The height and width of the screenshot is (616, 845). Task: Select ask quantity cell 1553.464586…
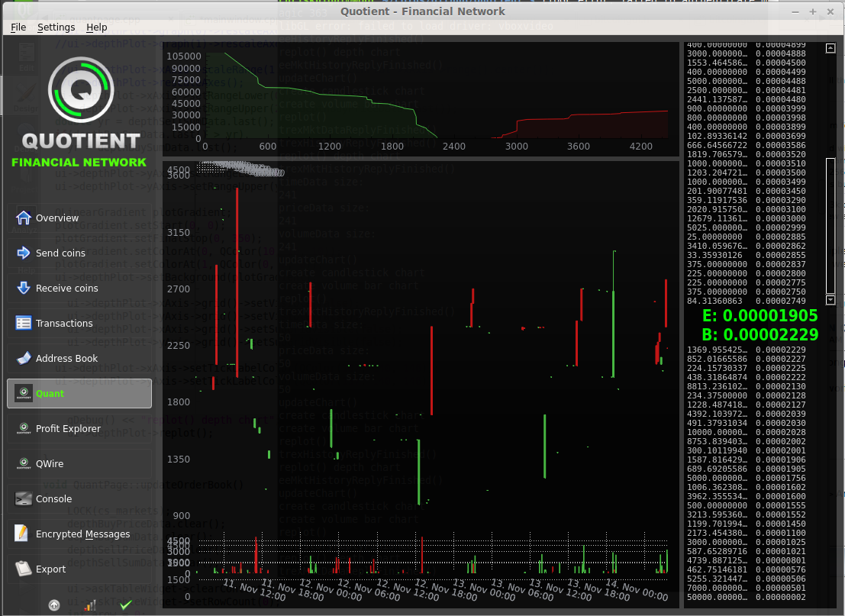[x=718, y=63]
